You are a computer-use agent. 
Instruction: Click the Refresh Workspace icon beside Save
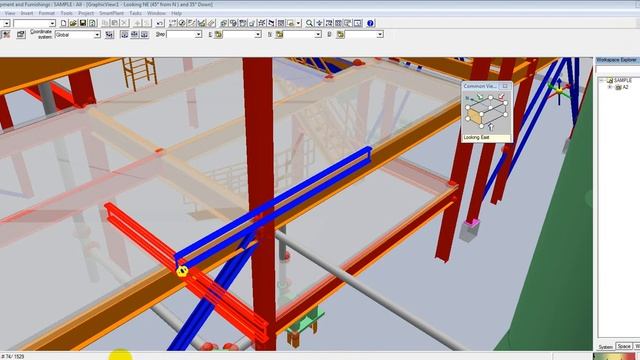tap(92, 23)
